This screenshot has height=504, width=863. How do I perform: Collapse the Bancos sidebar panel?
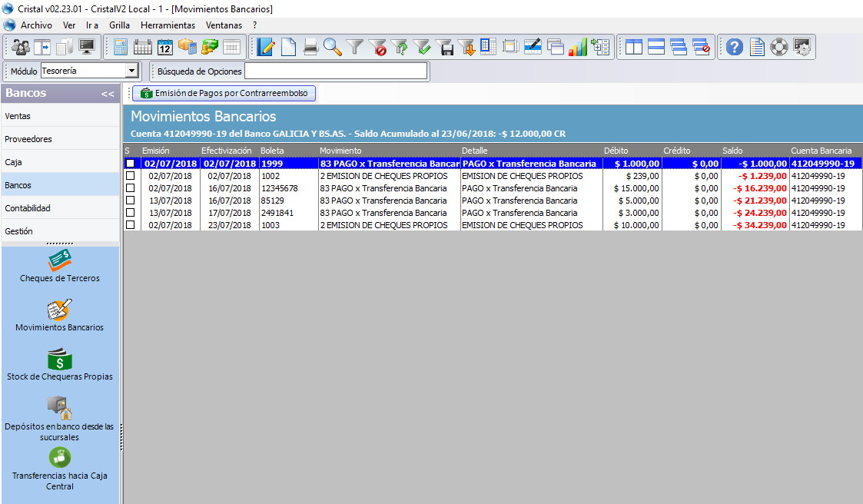tap(108, 94)
